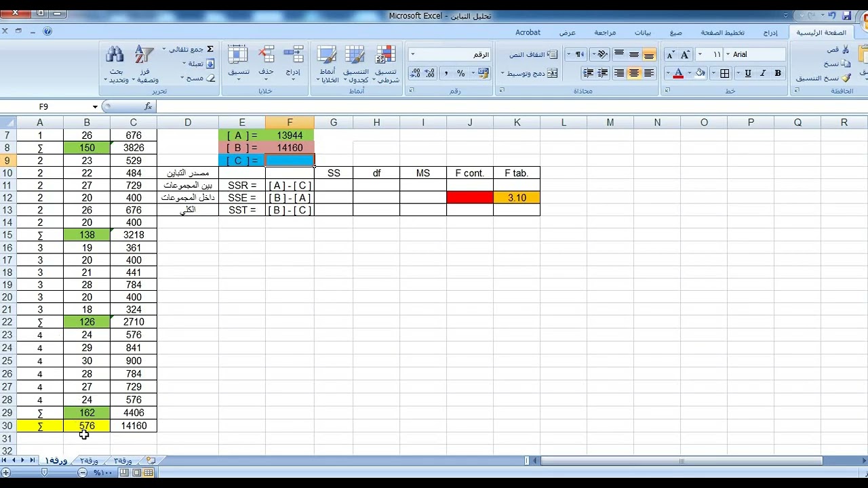This screenshot has width=868, height=488.
Task: Toggle top vertical alignment button
Action: (x=619, y=54)
